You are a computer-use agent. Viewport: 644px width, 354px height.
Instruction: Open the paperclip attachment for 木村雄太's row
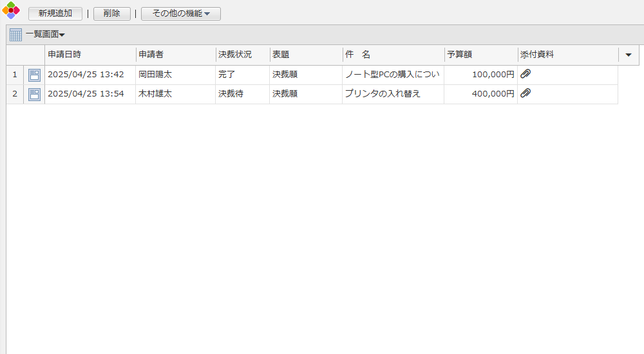pos(526,93)
